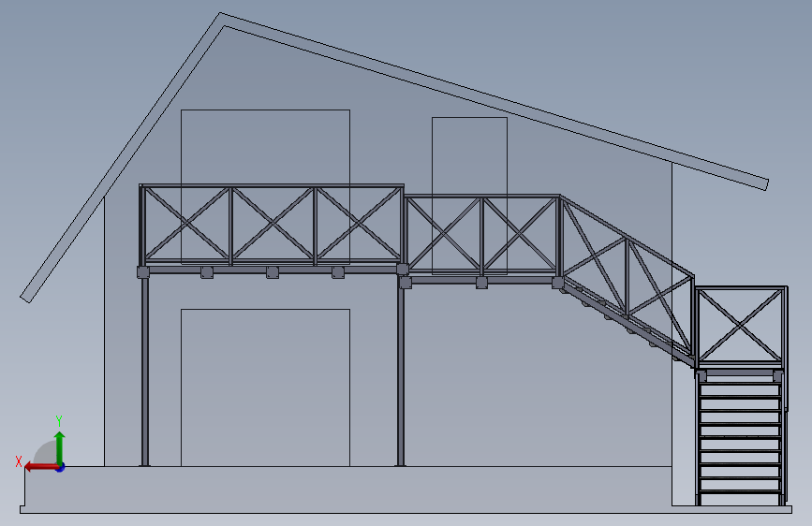Viewport: 812px width, 526px height.
Task: Select the large garage door outline on the wall
Action: 265,387
